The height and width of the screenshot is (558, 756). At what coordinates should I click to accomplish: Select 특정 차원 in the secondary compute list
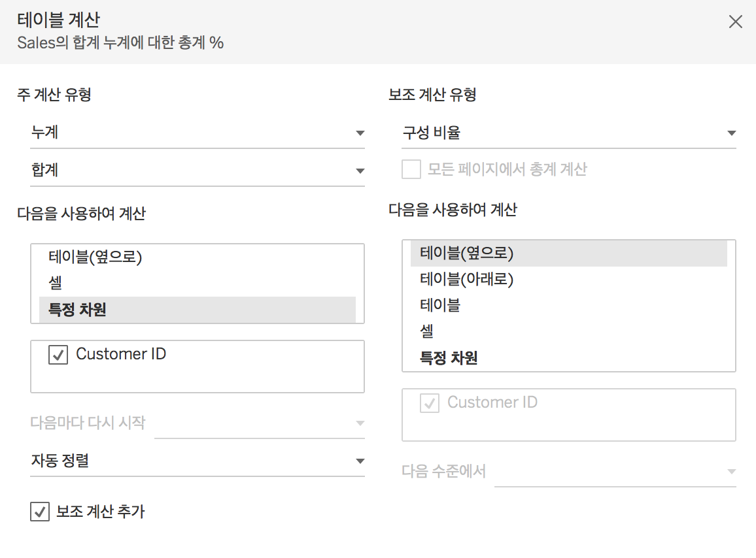point(449,358)
